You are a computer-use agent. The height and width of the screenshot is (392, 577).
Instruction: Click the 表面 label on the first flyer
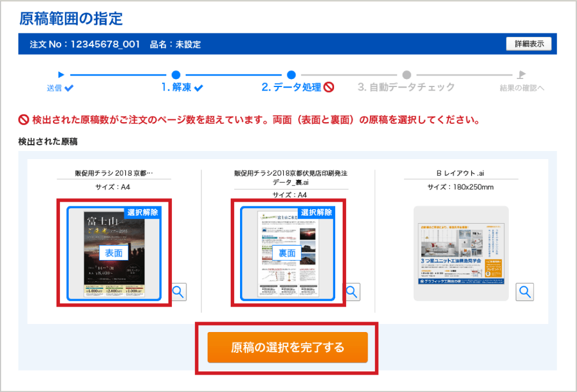pos(114,252)
